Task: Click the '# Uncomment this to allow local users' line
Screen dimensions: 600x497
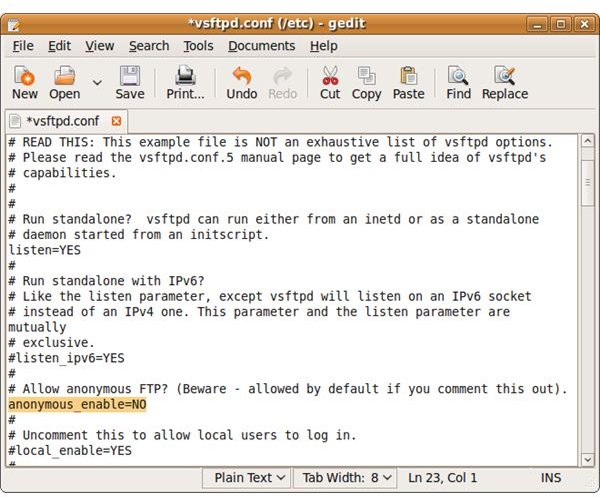Action: (182, 435)
